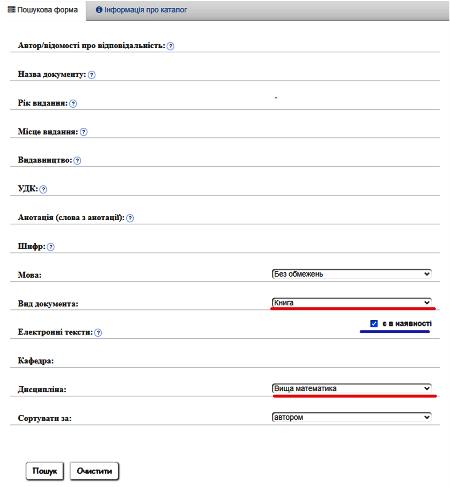Show help for Рік видання field
The height and width of the screenshot is (487, 450).
point(73,103)
